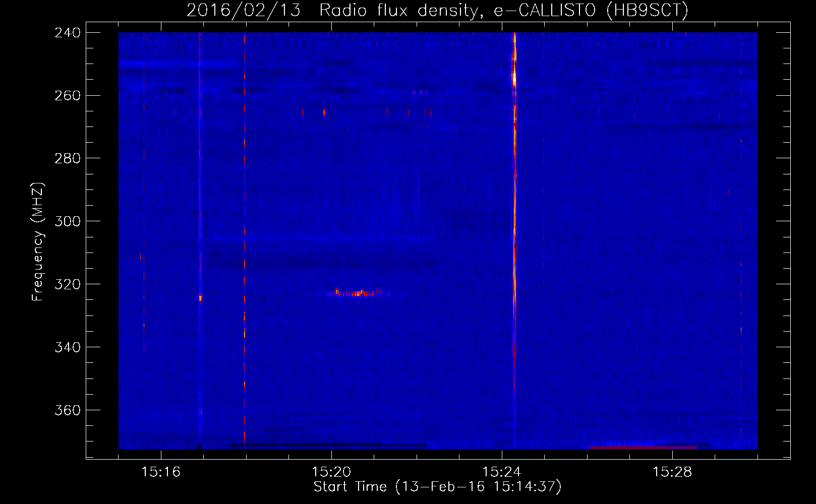Click the 15:16 time tick label
This screenshot has height=504, width=816.
tap(161, 472)
